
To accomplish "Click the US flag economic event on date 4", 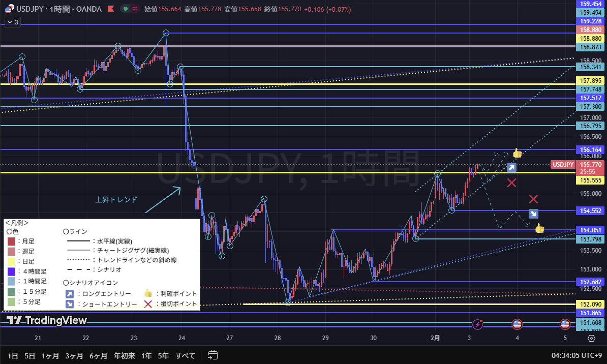I will 517,324.
